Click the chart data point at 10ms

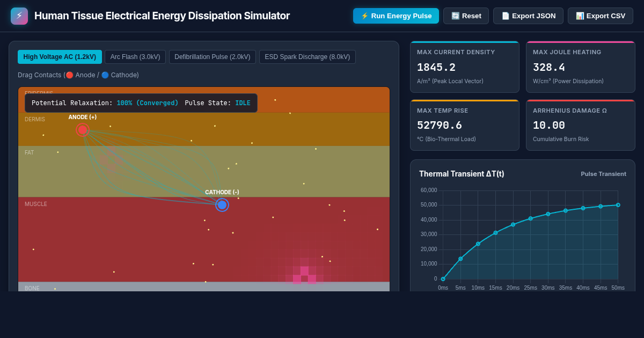coord(478,244)
